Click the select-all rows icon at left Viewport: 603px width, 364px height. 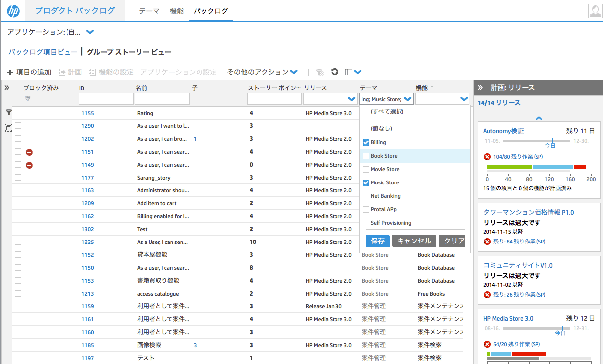(x=8, y=127)
